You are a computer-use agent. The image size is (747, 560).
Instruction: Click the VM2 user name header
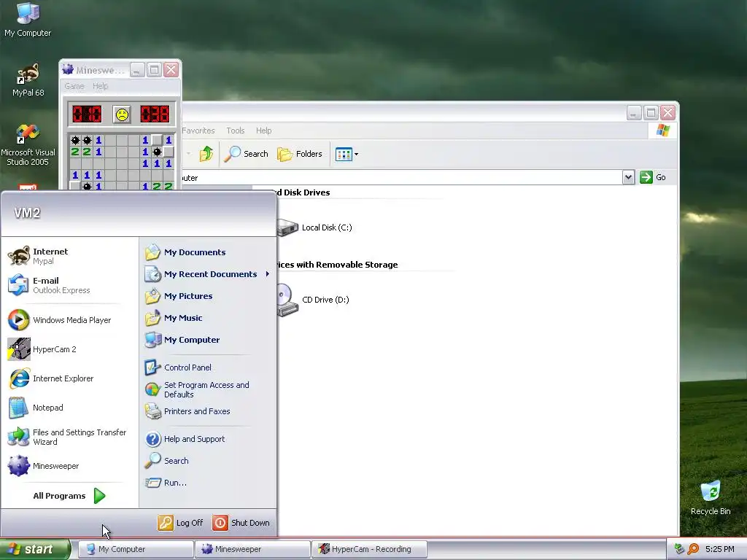[x=27, y=213]
